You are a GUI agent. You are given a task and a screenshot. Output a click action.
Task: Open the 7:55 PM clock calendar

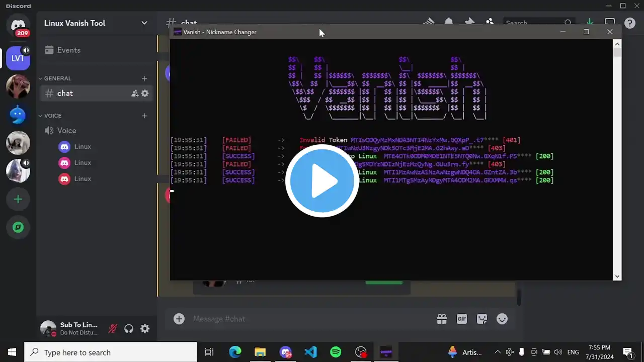pos(599,352)
